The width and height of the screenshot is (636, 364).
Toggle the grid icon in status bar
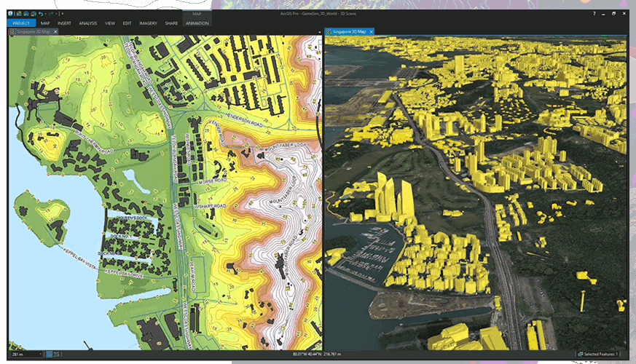(x=57, y=355)
